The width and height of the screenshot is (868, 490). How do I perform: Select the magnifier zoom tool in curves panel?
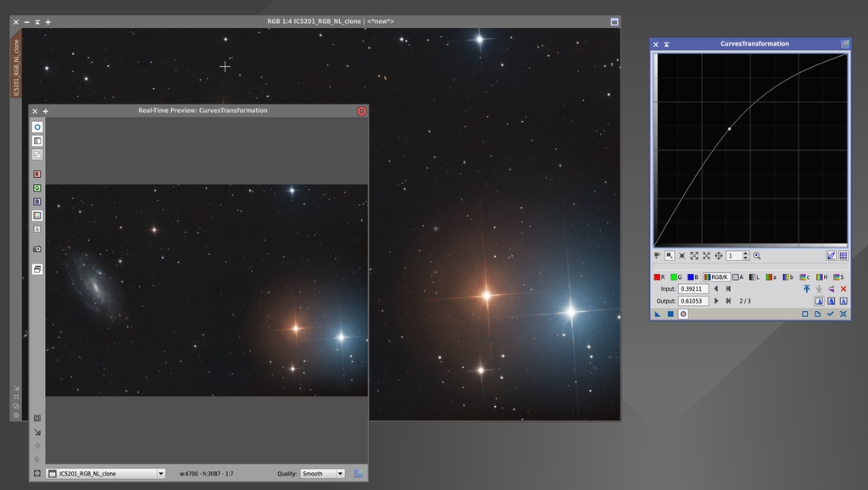coord(756,255)
